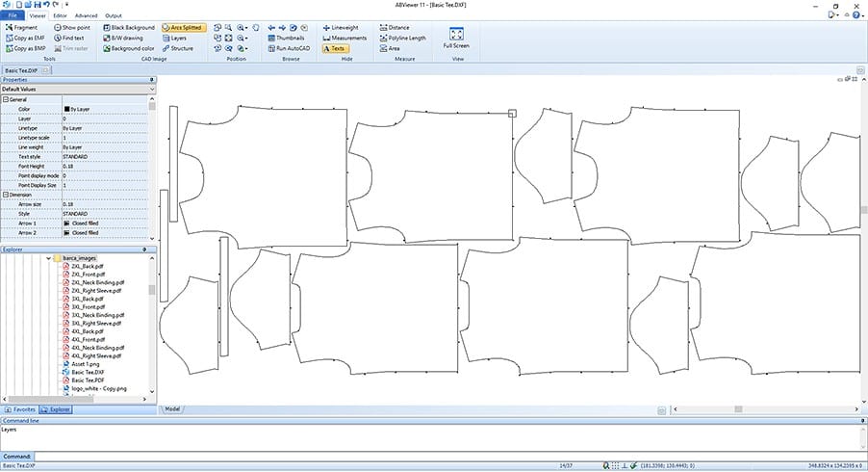Switch to the Editor ribbon tab
The width and height of the screenshot is (868, 472).
click(60, 16)
